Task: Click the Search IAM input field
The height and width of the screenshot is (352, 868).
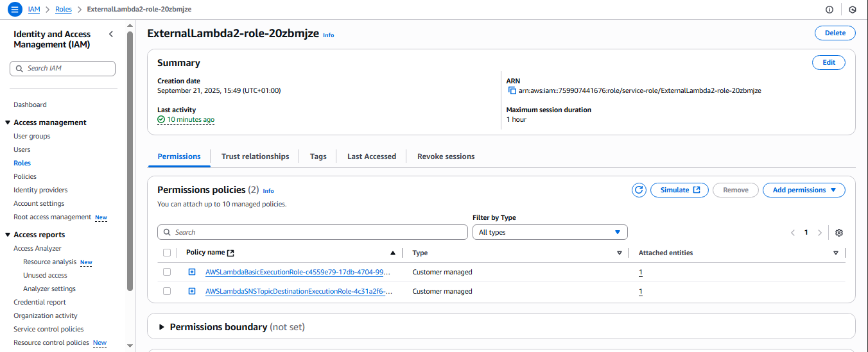Action: tap(63, 69)
